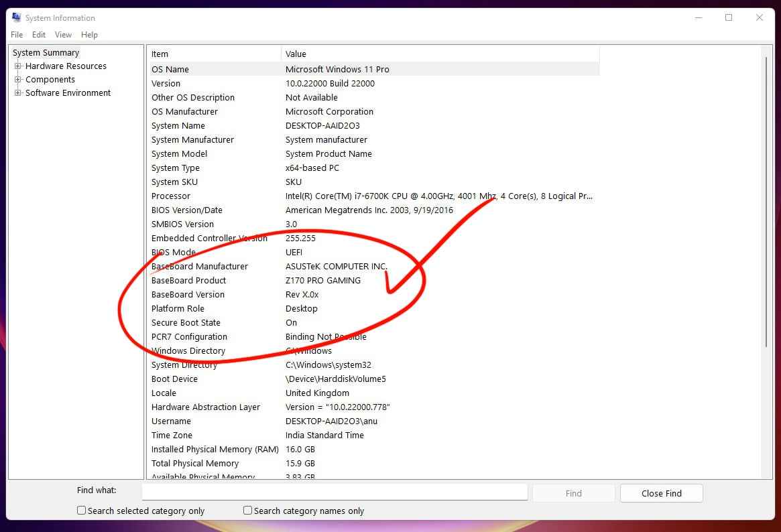Click the Item column header

214,54
